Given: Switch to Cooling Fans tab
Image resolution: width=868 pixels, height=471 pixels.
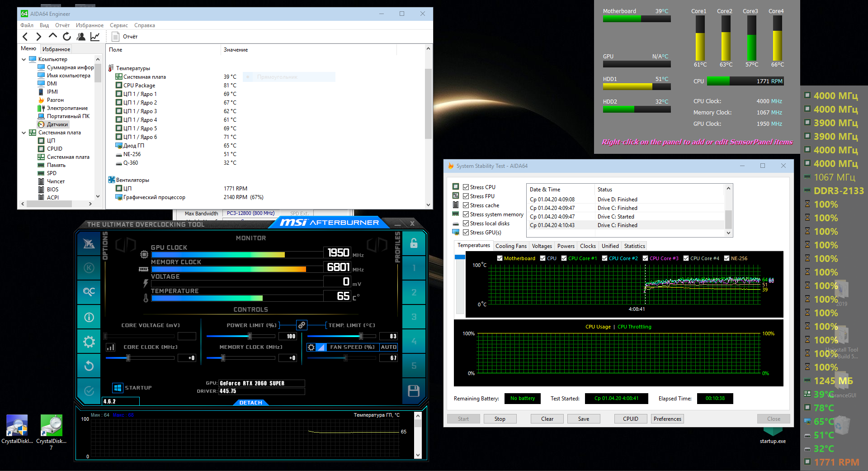Looking at the screenshot, I should (x=511, y=246).
